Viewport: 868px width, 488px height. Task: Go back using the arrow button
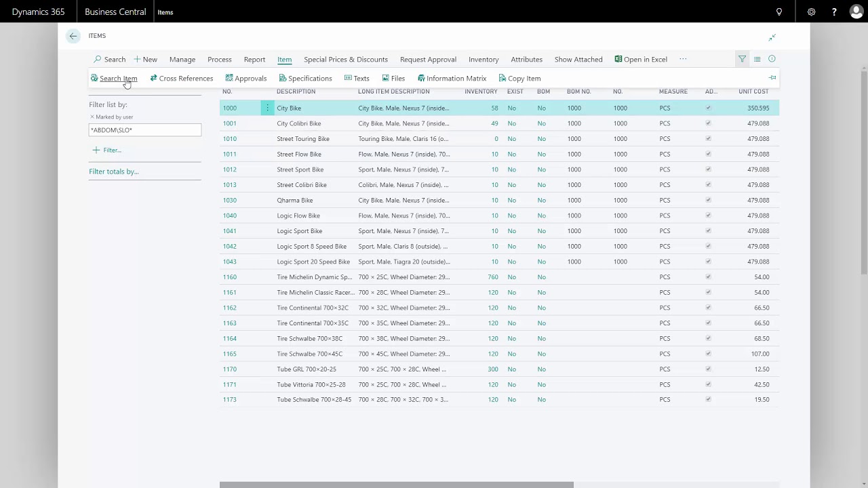click(x=73, y=36)
